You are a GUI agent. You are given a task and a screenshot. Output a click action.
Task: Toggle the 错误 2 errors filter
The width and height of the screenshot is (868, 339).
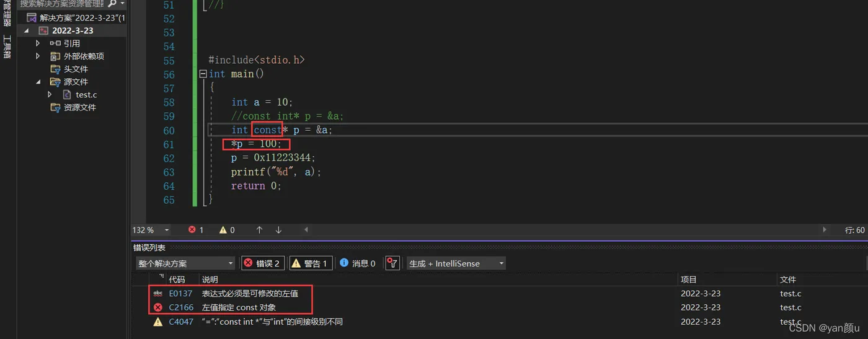click(262, 263)
